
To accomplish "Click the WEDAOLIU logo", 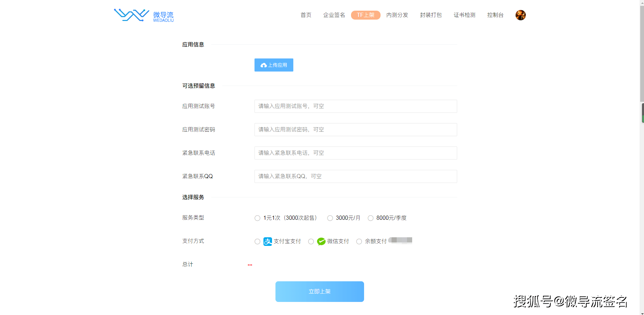I will (x=144, y=15).
